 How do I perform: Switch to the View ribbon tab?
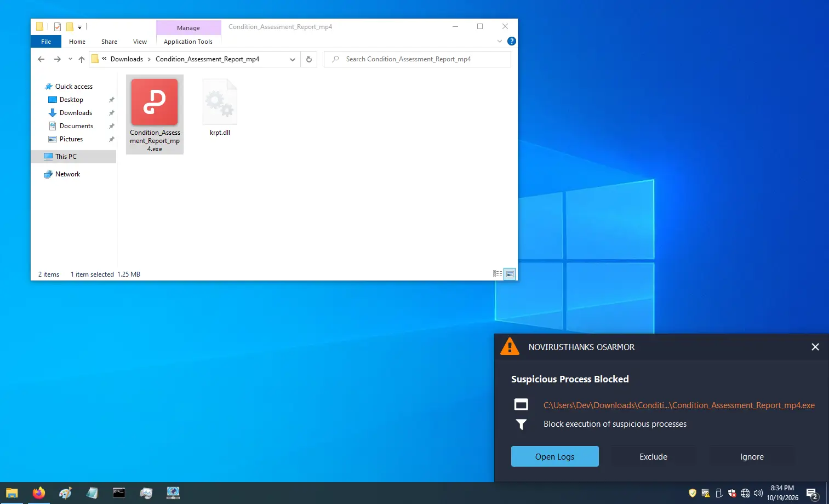[140, 42]
